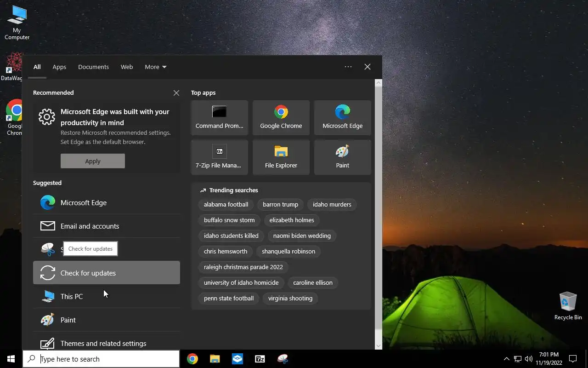This screenshot has width=588, height=368.
Task: Search trending shanquella robinson
Action: (288, 251)
